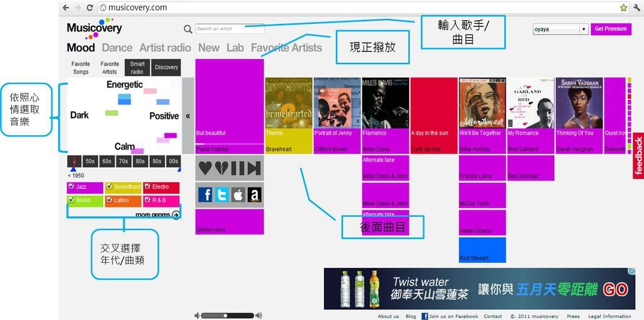
Task: Open the New tab
Action: pyautogui.click(x=209, y=48)
